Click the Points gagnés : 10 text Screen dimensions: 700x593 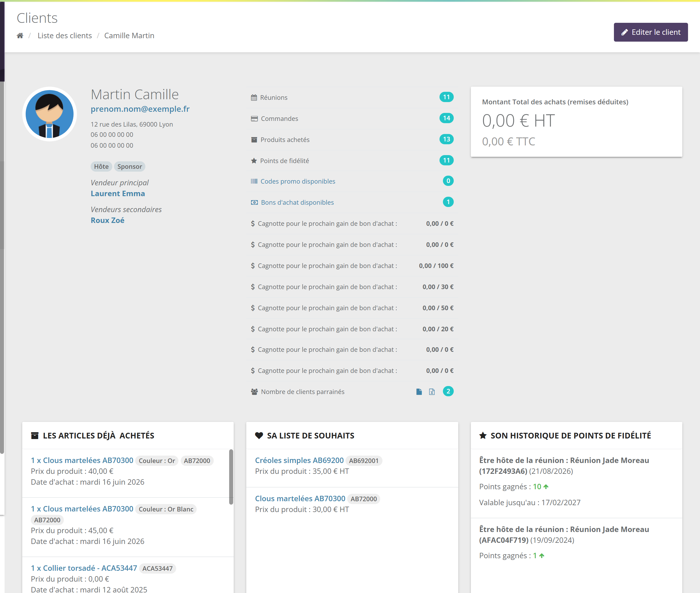pos(514,486)
